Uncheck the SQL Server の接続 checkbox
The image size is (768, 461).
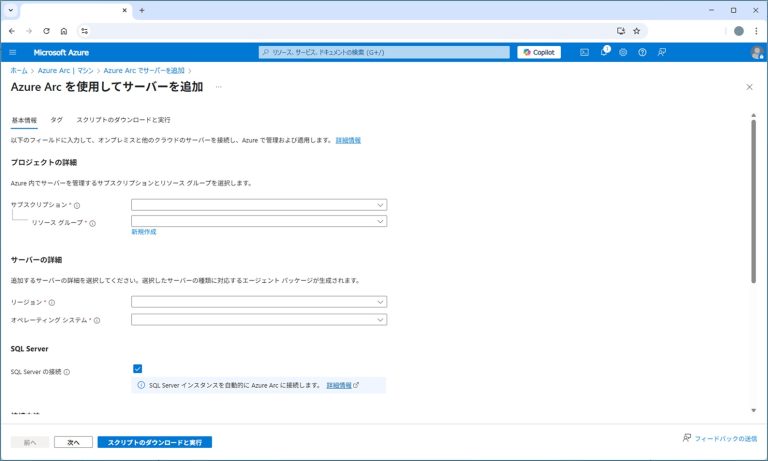click(137, 369)
